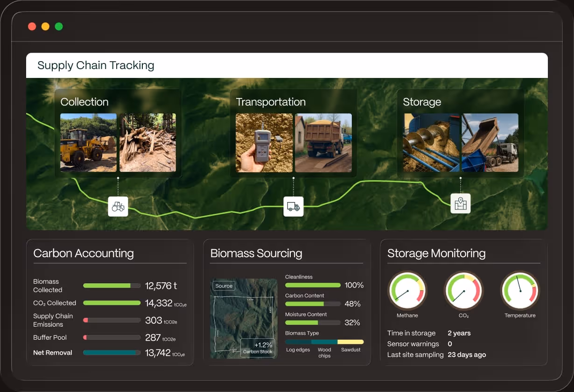The width and height of the screenshot is (574, 392).
Task: Open the biomass source satellite map
Action: tap(244, 319)
